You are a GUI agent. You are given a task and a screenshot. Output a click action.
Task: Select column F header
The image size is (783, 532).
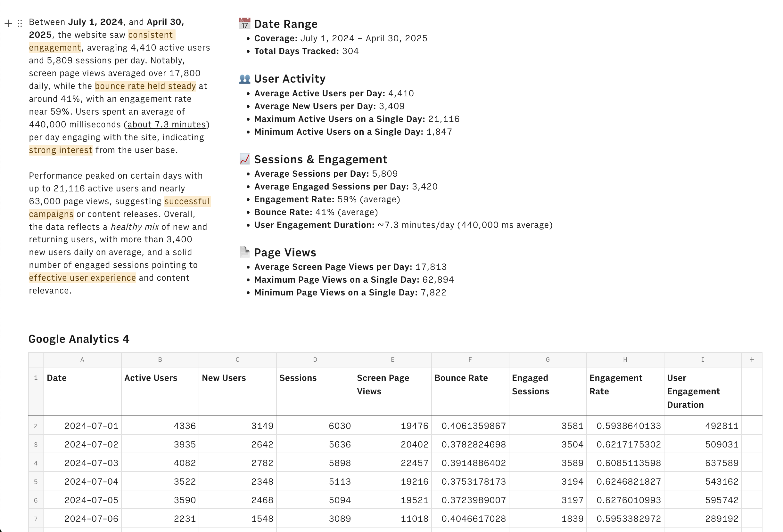(x=470, y=359)
